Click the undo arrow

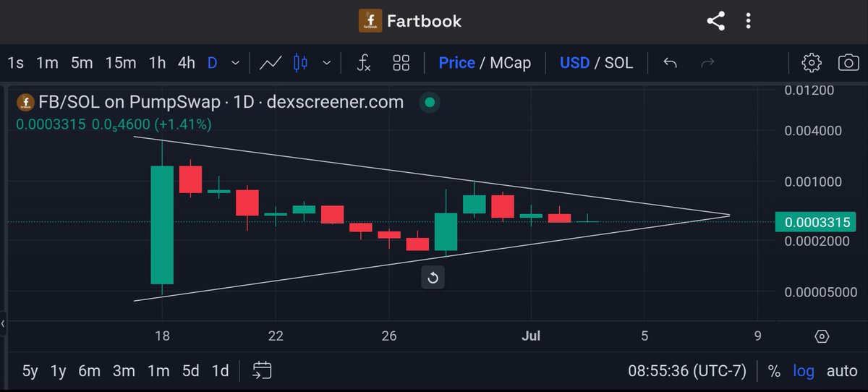[670, 63]
